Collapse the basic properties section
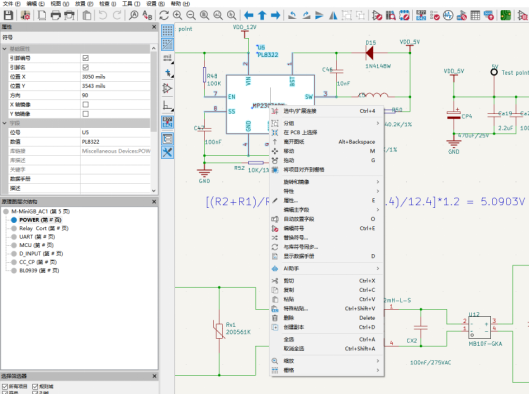The image size is (530, 395). point(5,49)
